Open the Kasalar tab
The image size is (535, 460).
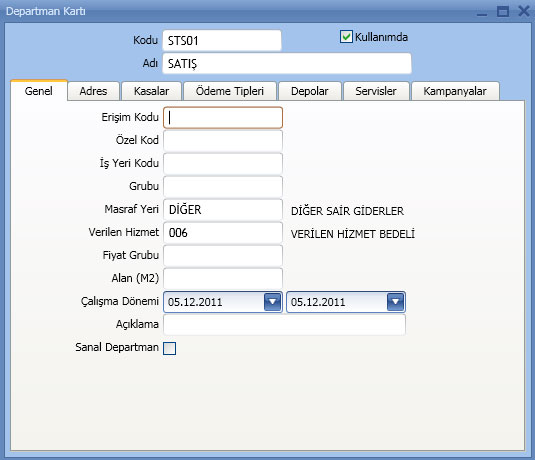(151, 91)
